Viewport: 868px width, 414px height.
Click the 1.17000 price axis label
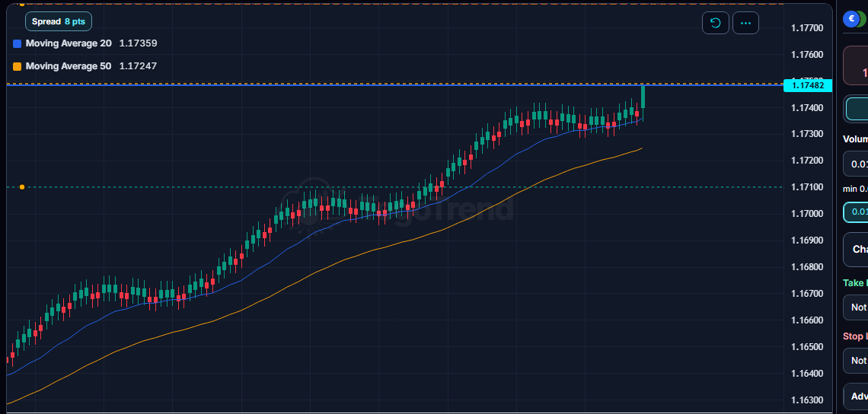coord(808,214)
